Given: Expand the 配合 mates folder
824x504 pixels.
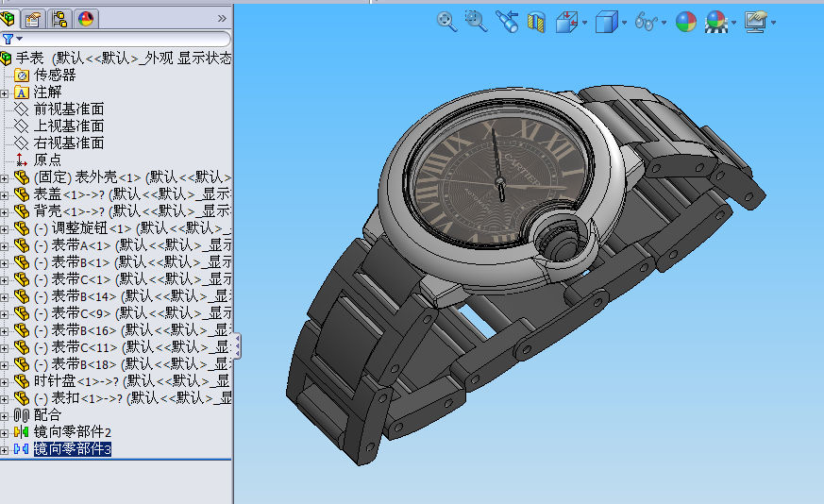Looking at the screenshot, I should [x=4, y=416].
